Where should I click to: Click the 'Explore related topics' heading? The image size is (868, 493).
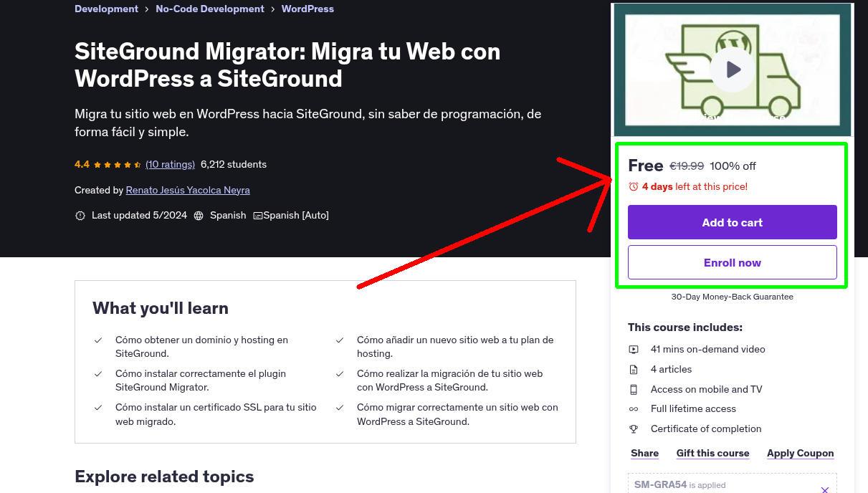tap(164, 477)
